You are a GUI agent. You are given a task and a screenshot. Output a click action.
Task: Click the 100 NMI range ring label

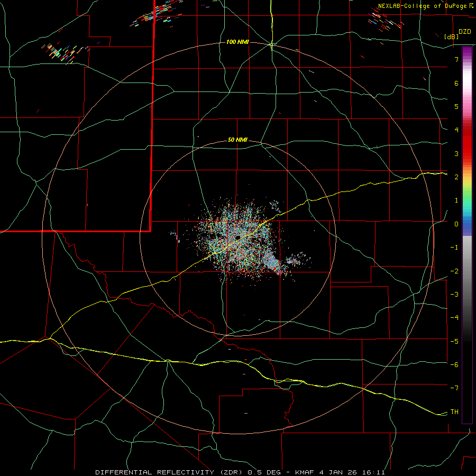237,42
